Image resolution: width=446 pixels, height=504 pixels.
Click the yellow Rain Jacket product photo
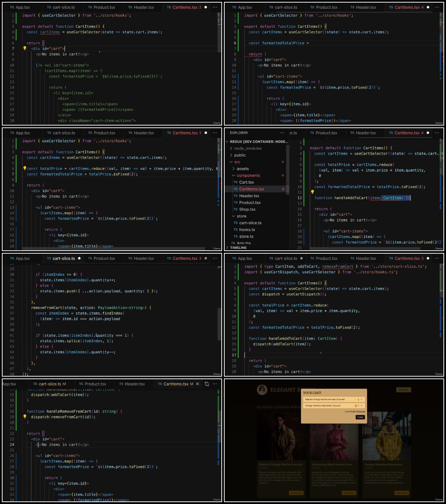point(387,436)
